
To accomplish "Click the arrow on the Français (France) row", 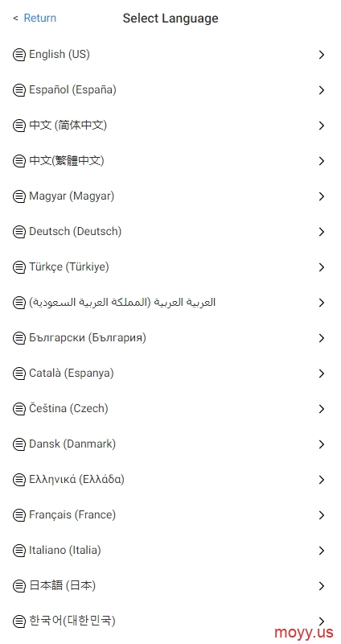I will [322, 515].
